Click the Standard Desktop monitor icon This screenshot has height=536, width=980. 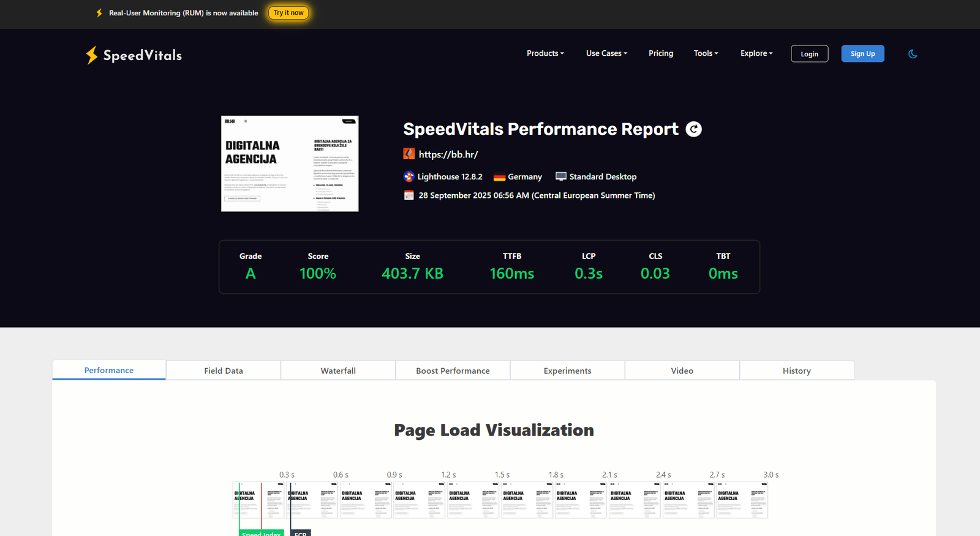(561, 176)
